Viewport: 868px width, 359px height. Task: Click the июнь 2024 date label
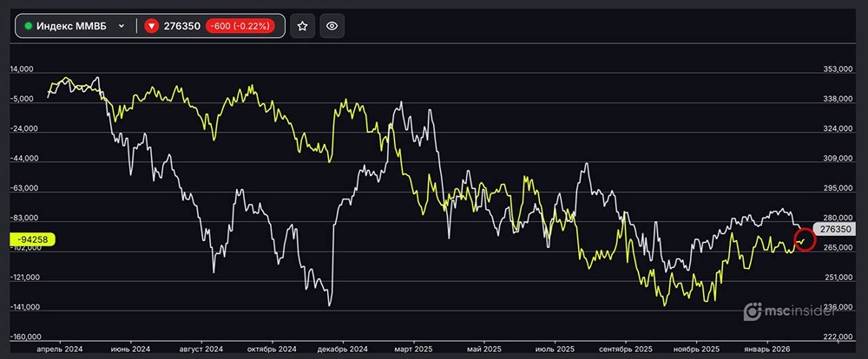coord(130,349)
